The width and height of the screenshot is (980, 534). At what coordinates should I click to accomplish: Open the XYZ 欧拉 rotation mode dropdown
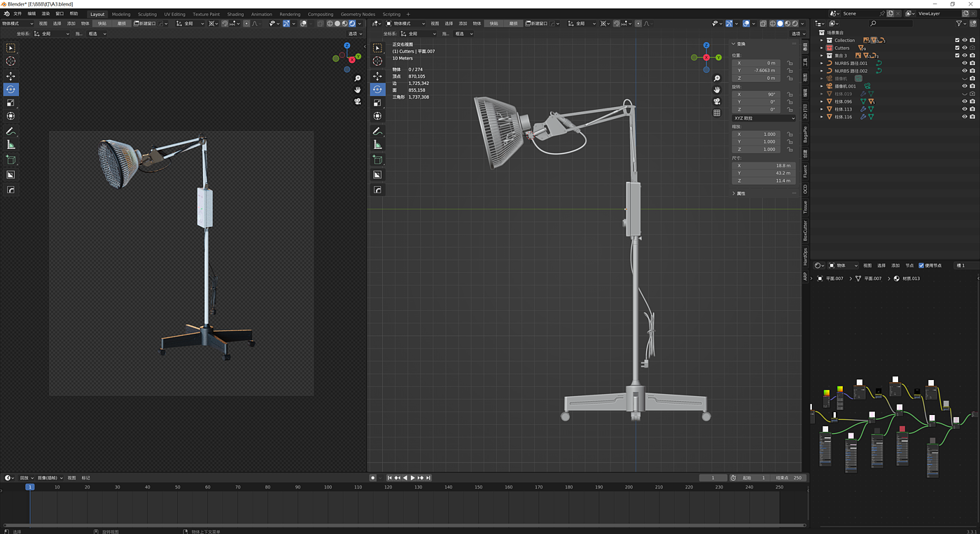pyautogui.click(x=764, y=118)
